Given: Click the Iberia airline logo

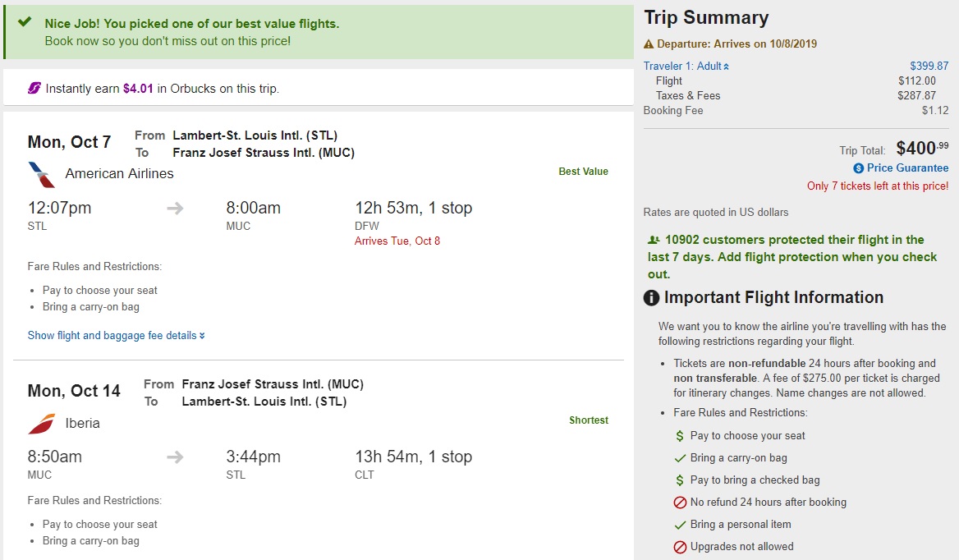Looking at the screenshot, I should click(41, 424).
